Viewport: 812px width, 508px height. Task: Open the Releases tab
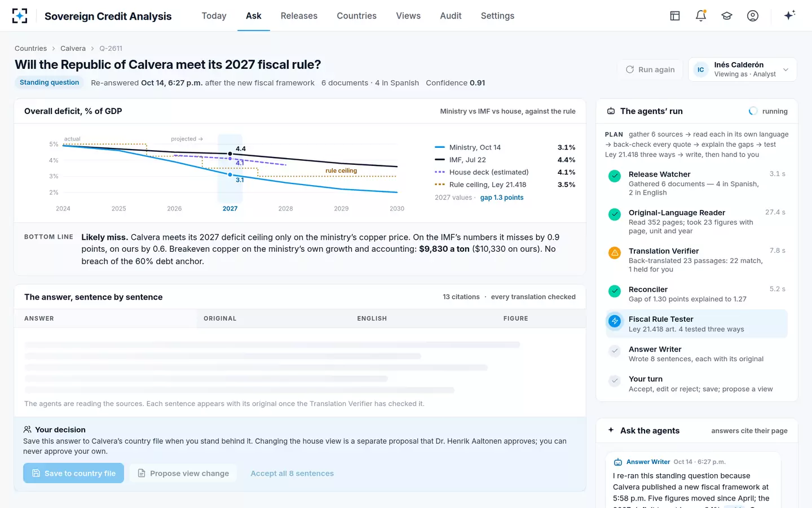[299, 16]
